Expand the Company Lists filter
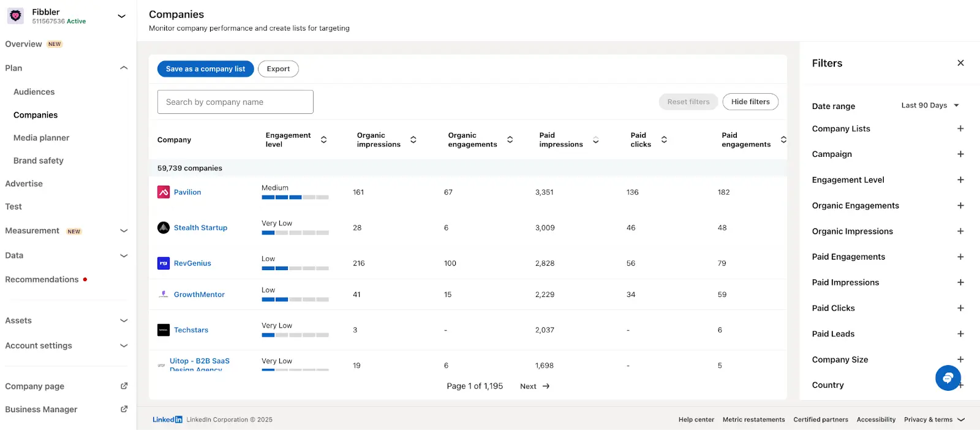The image size is (980, 430). pos(960,129)
